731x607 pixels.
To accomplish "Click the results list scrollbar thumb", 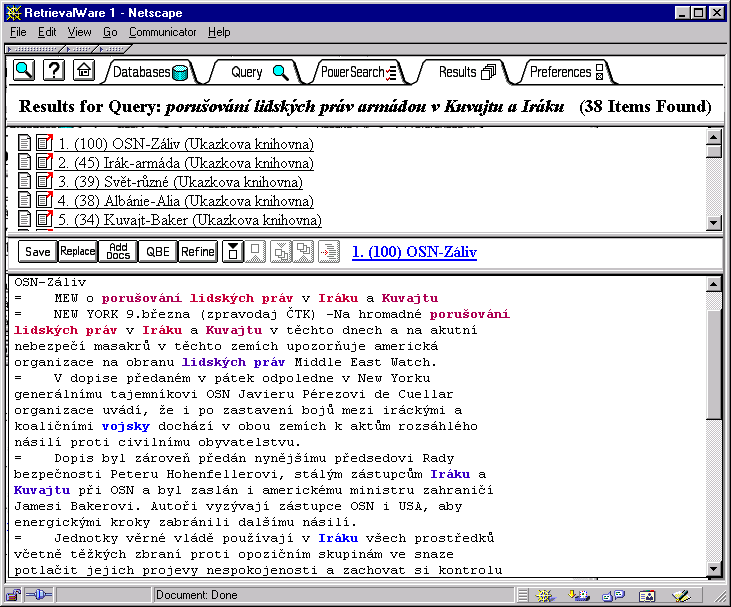I will tap(714, 152).
